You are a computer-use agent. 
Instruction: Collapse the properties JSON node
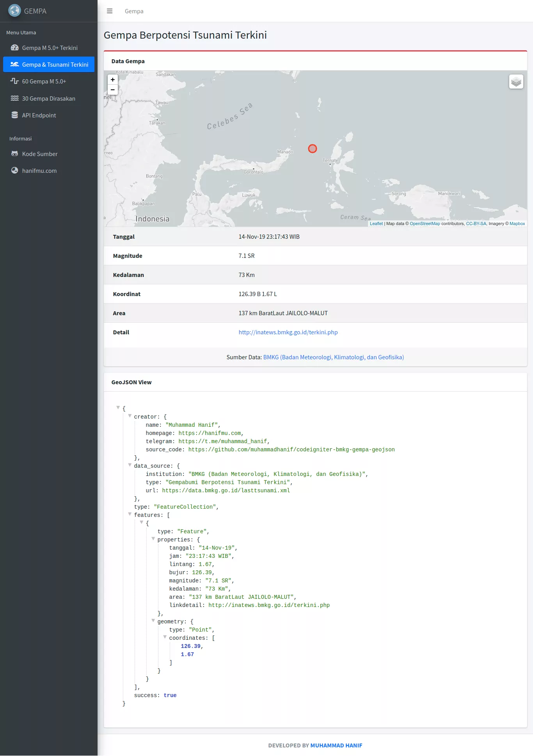coord(153,539)
